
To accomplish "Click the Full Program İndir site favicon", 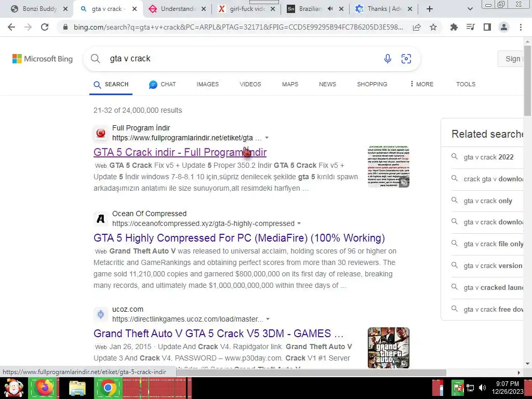I will point(101,133).
